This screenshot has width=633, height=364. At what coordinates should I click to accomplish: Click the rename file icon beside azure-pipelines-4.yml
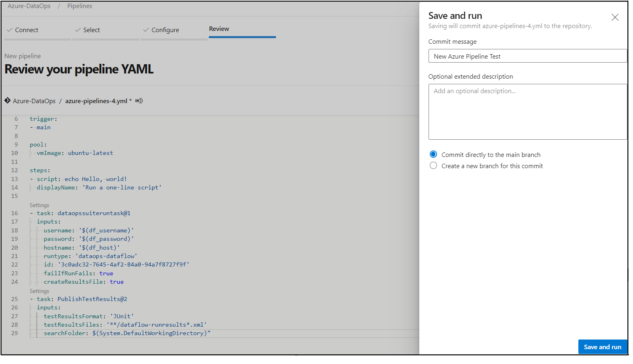139,101
